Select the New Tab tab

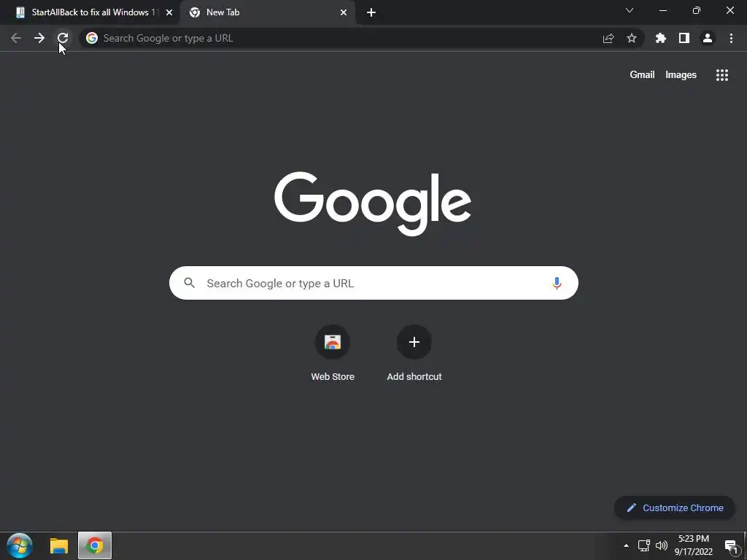point(267,12)
